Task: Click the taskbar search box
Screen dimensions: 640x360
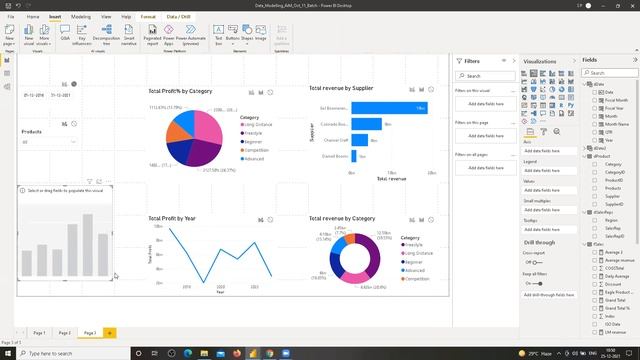Action: tap(73, 353)
